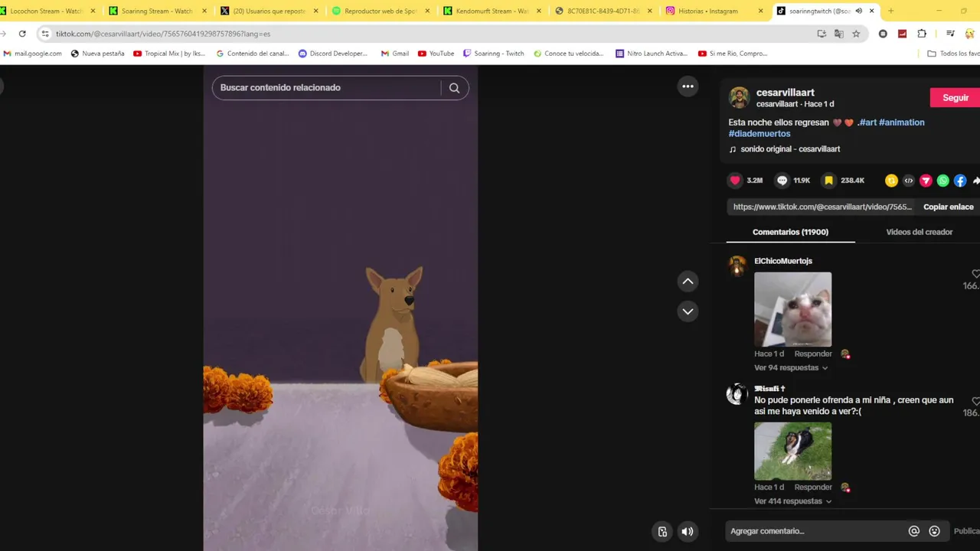Open 'Todos los favoritos' bookmarks folder
The image size is (980, 551).
click(x=952, y=54)
